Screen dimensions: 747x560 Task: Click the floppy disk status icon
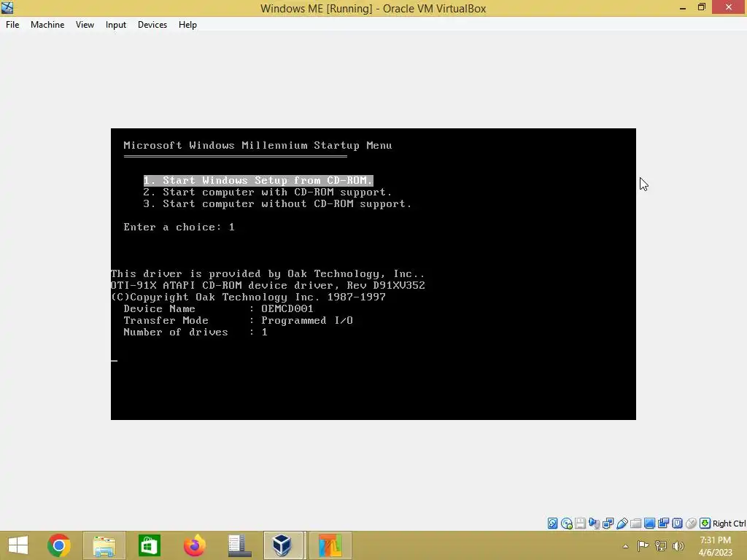[x=580, y=524]
